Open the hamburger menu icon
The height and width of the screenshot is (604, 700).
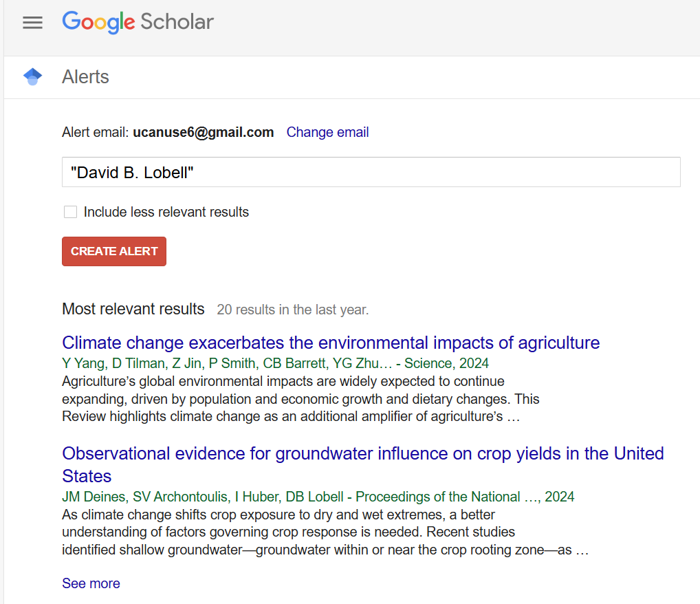click(32, 22)
